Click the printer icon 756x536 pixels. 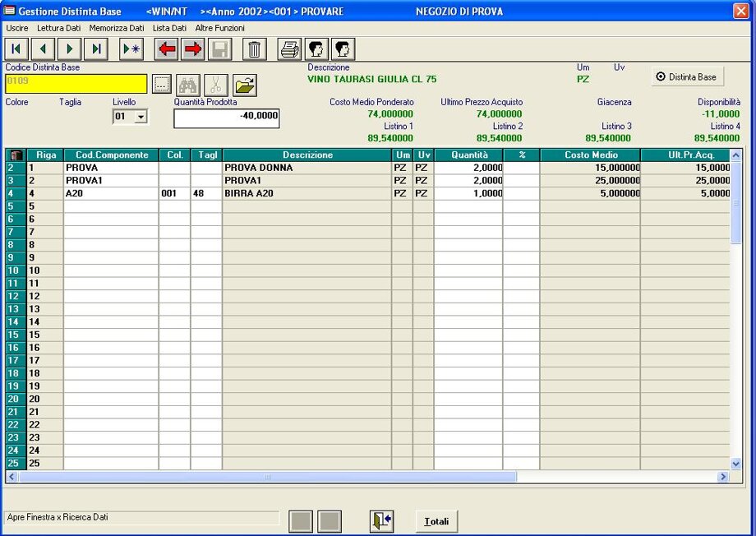click(x=289, y=49)
